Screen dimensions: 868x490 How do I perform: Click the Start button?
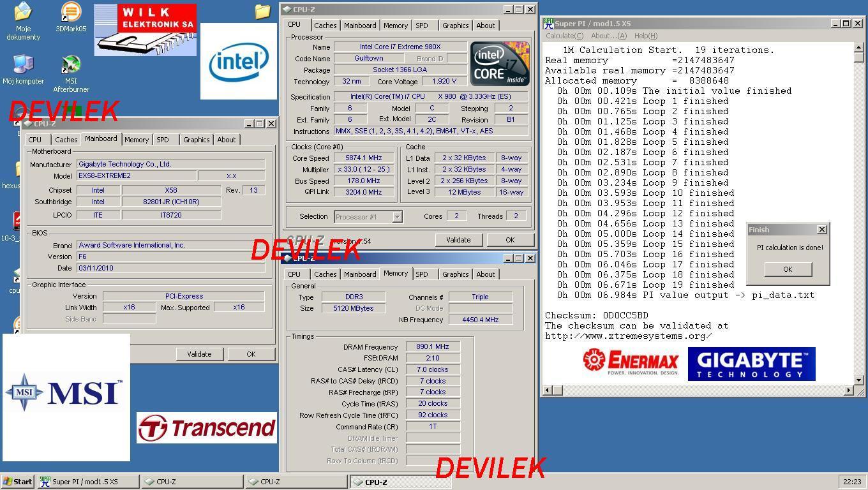pyautogui.click(x=18, y=482)
